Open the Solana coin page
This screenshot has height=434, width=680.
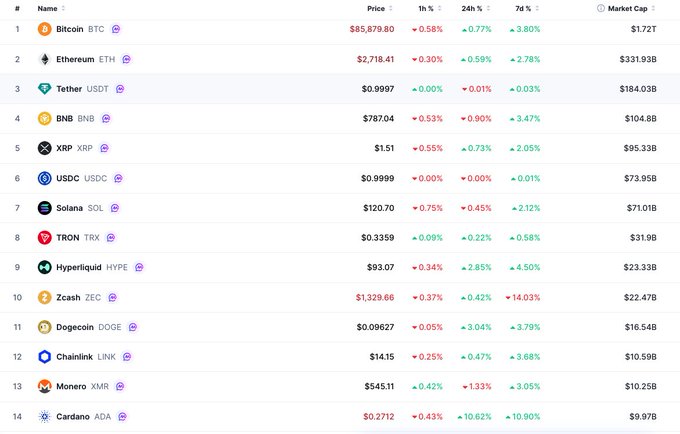tap(69, 208)
